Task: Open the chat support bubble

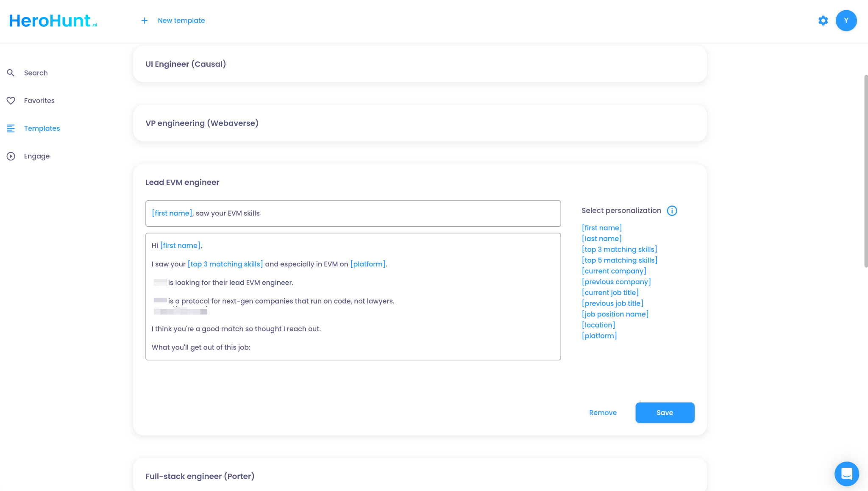Action: coord(846,474)
